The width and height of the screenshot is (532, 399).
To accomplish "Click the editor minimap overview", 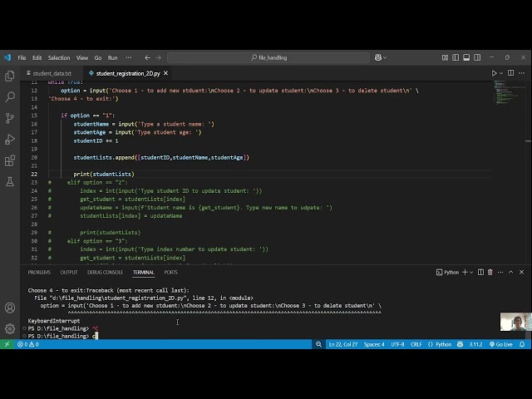I will point(509,93).
